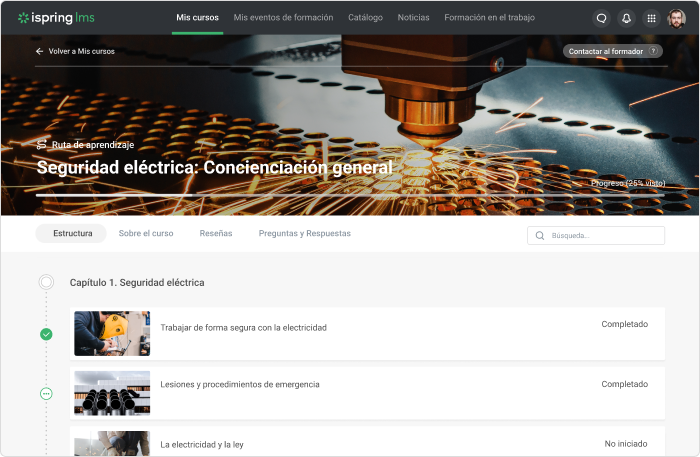Toggle the Capítulo 1 circle marker
Viewport: 700px width, 457px height.
click(x=46, y=282)
